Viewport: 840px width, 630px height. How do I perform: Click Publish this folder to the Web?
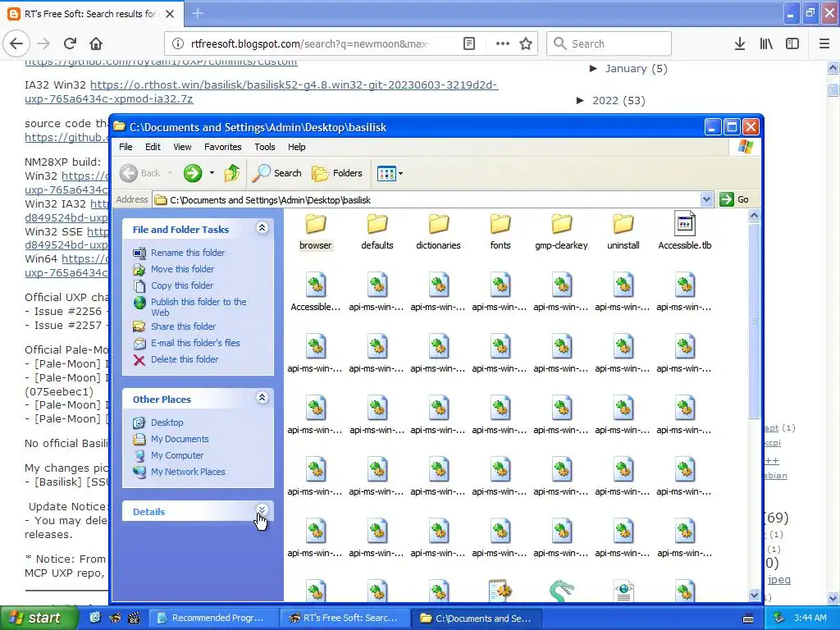199,307
